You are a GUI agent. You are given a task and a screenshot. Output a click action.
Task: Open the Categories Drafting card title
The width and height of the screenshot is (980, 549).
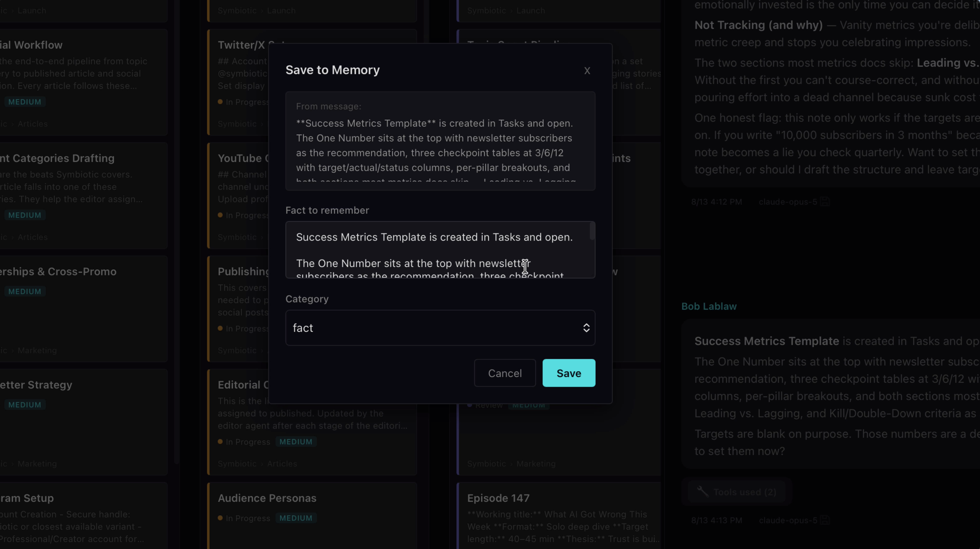pos(57,158)
